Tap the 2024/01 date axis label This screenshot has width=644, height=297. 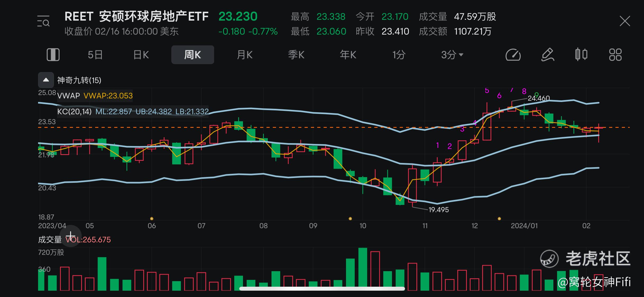pos(524,226)
